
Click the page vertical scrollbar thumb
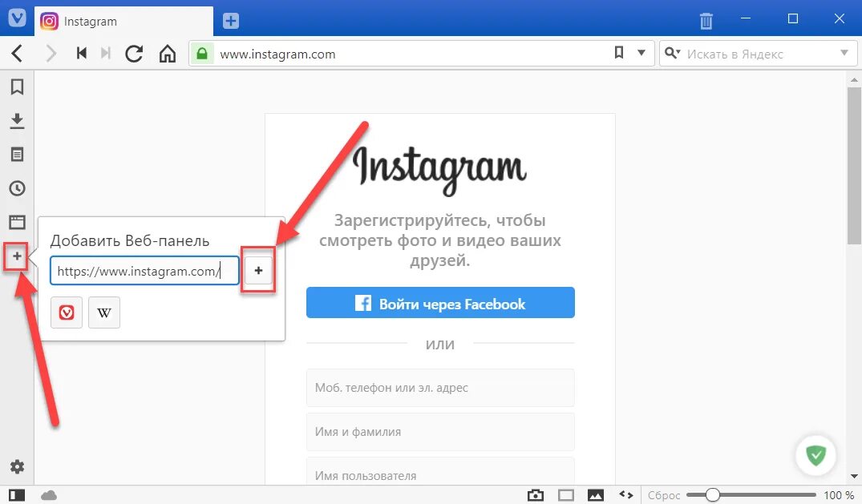coord(854,165)
